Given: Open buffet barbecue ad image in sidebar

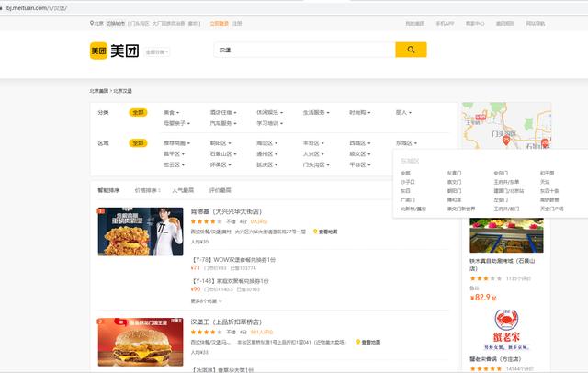Looking at the screenshot, I should [x=506, y=235].
